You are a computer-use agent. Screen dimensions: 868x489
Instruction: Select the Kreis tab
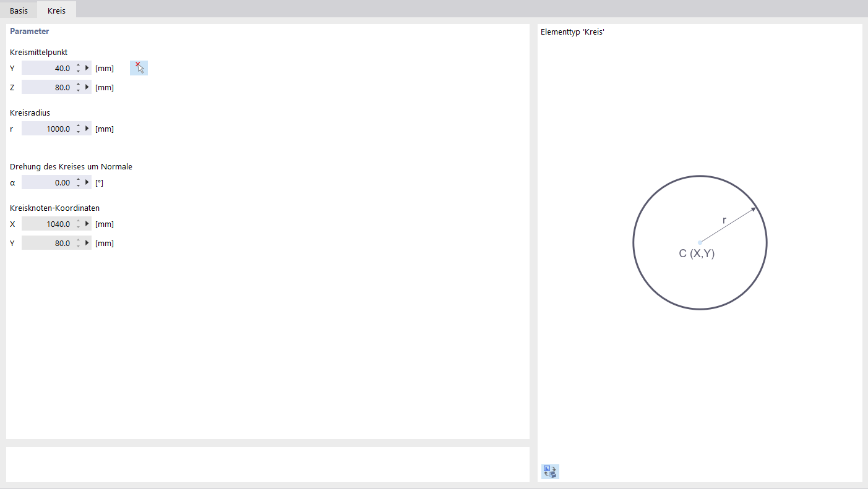[x=56, y=11]
